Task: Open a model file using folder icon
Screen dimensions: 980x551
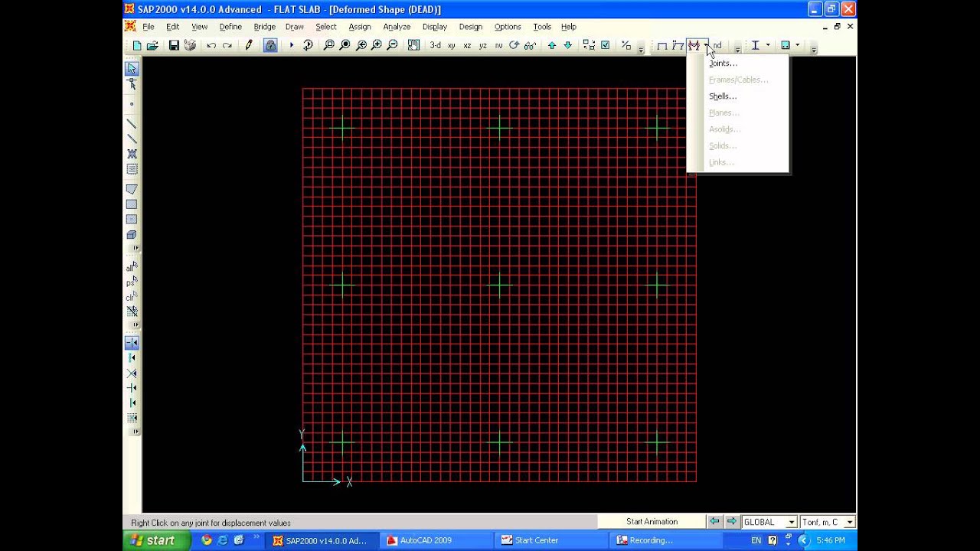Action: point(152,46)
